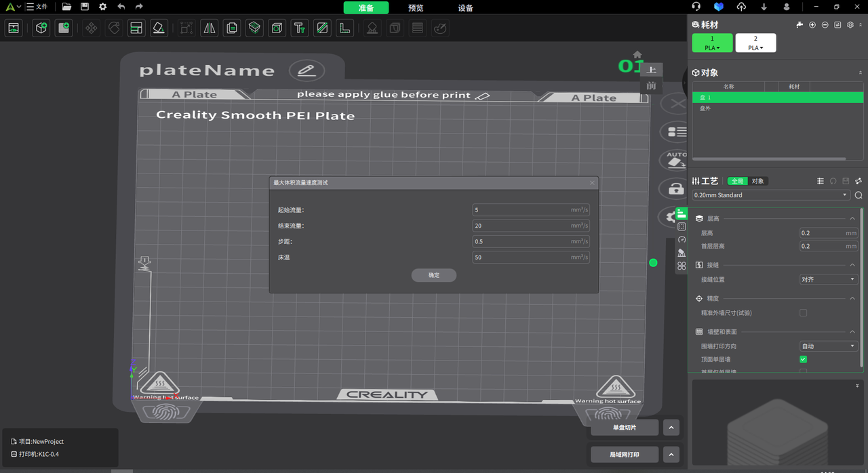Screen dimensions: 868x473
Task: Click 起始流量 input field
Action: coord(531,210)
